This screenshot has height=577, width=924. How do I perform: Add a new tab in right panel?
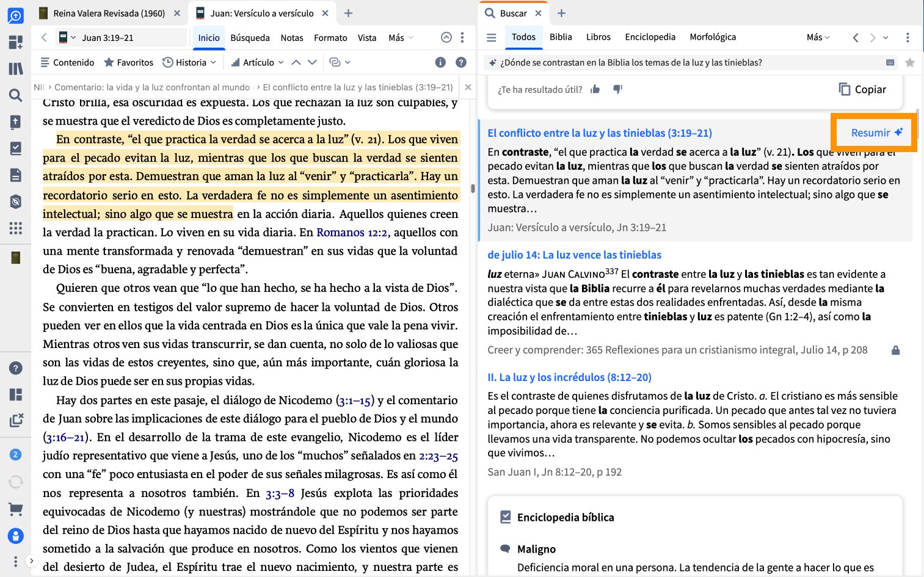(562, 13)
